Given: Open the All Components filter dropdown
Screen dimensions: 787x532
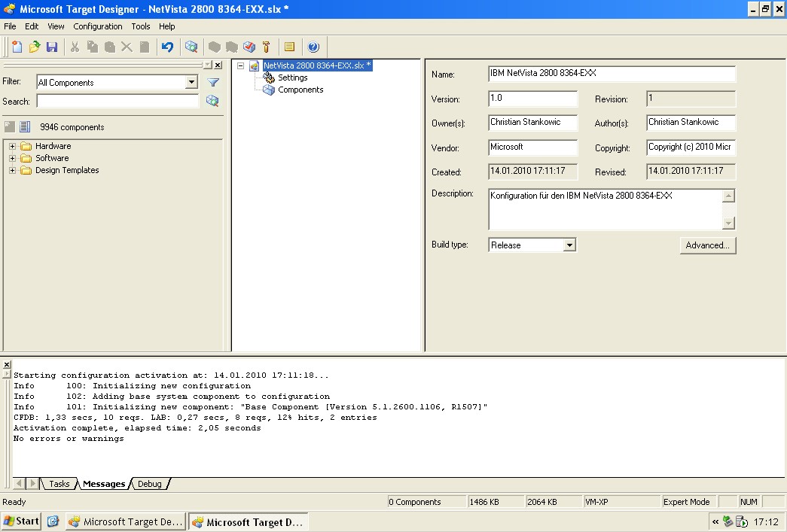Looking at the screenshot, I should [191, 83].
